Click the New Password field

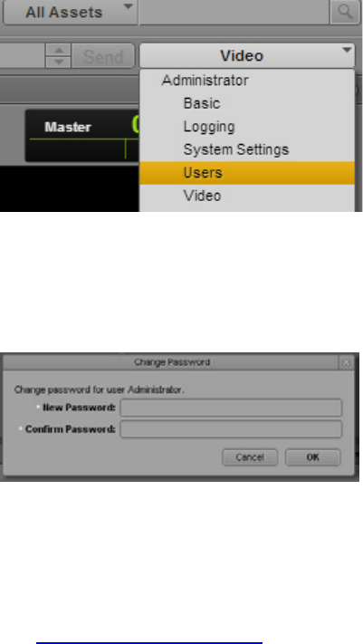click(x=231, y=408)
